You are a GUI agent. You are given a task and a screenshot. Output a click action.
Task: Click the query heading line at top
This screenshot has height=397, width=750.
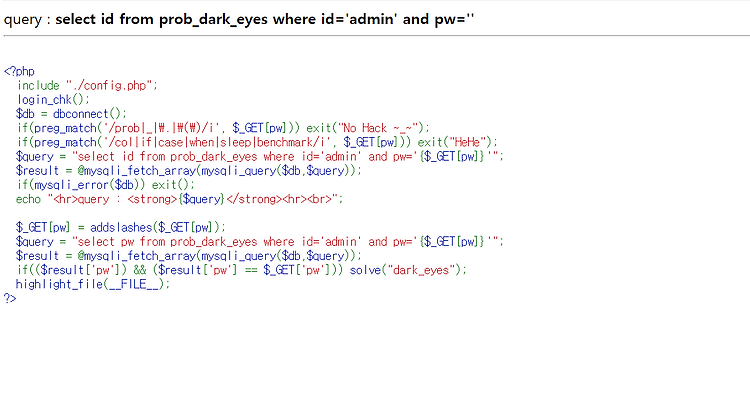[239, 20]
